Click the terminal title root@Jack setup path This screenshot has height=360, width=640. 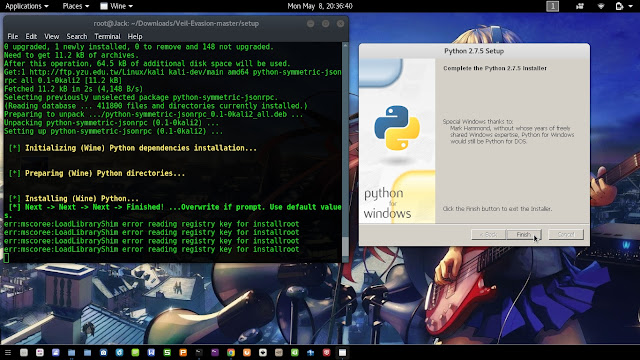pyautogui.click(x=176, y=24)
